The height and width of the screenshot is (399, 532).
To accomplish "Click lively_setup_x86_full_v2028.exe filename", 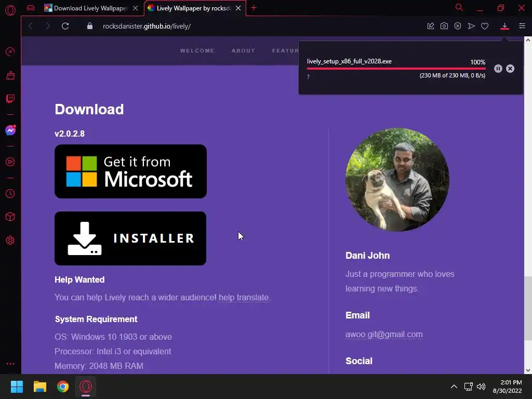I will coord(349,61).
